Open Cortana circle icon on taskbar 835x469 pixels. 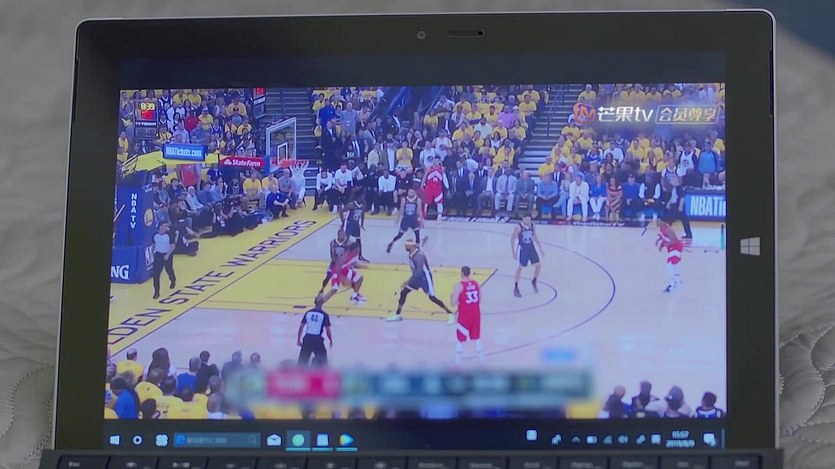137,440
